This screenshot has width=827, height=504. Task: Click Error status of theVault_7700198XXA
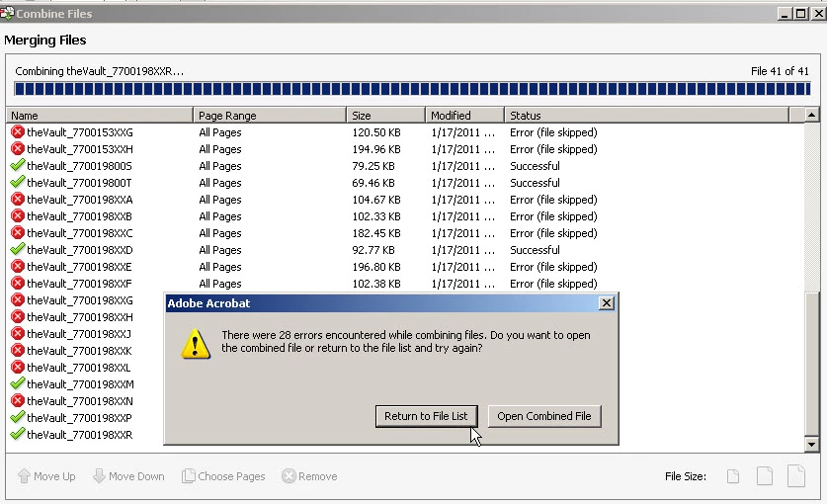553,200
